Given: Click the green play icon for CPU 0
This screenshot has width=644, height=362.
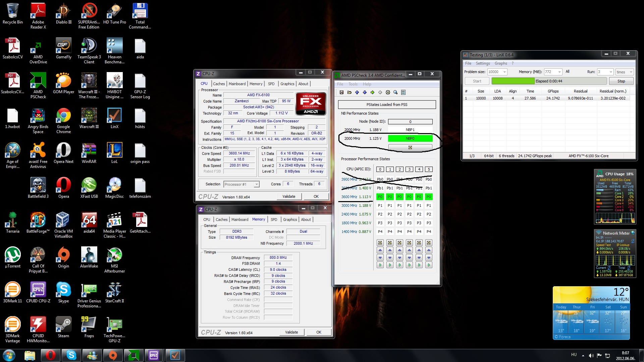Looking at the screenshot, I should point(380,265).
